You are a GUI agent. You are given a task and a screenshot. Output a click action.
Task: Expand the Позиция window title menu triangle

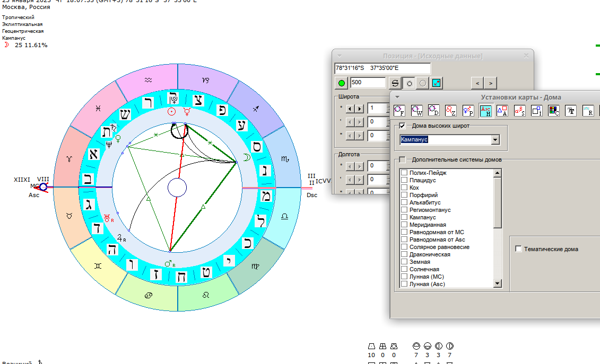[339, 56]
